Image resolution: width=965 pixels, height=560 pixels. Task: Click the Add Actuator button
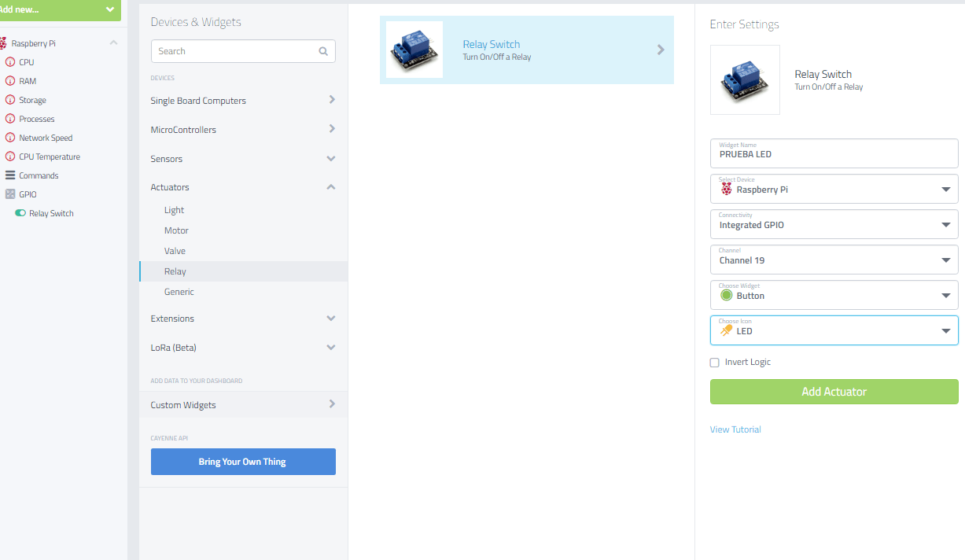coord(834,392)
